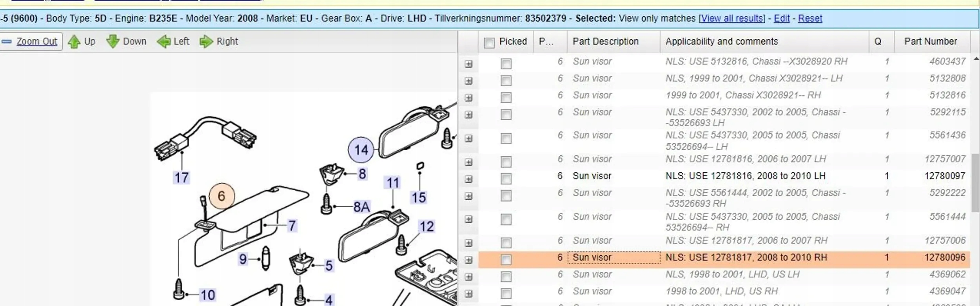The height and width of the screenshot is (306, 980).
Task: Click callout number 8 clip
Action: click(362, 174)
